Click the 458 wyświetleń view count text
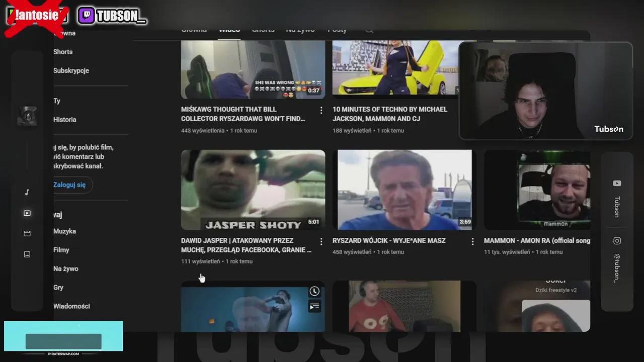Viewport: 644px width, 362px height. pyautogui.click(x=352, y=252)
